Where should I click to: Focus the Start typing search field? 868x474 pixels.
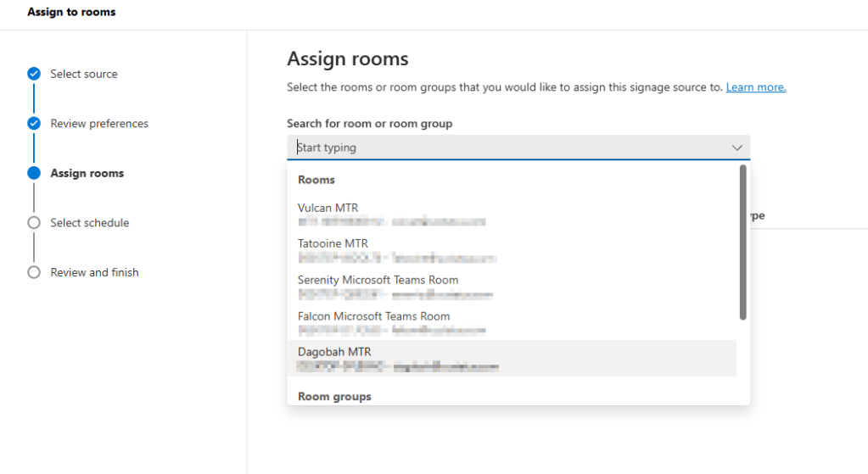tap(509, 148)
